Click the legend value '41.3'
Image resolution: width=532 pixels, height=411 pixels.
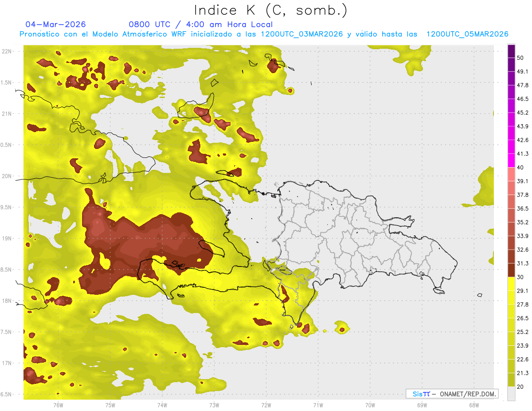(523, 154)
